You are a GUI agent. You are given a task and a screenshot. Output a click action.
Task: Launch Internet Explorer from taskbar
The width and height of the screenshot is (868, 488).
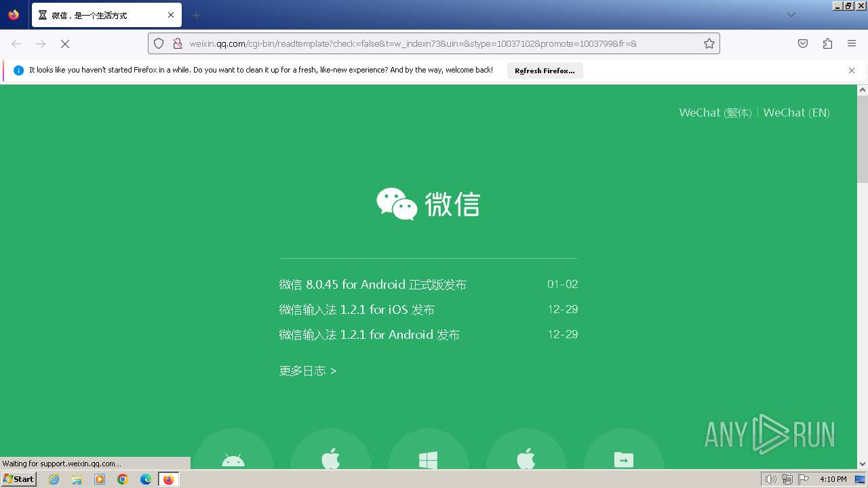coord(54,479)
